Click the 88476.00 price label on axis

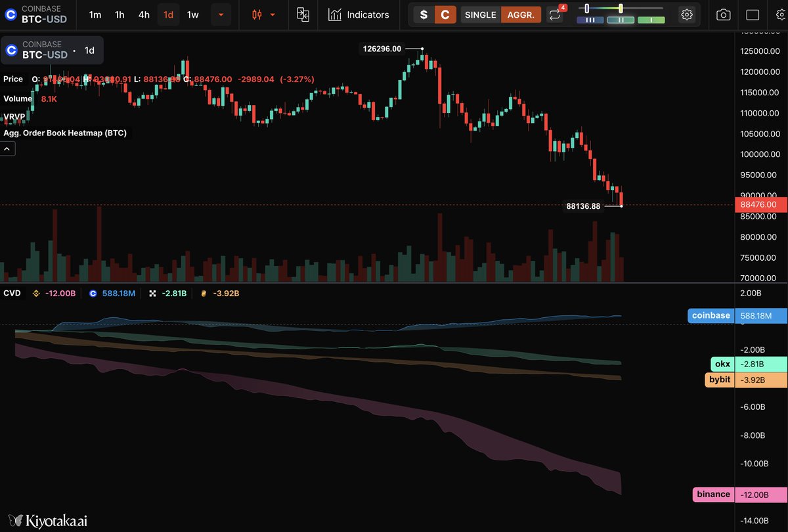(760, 204)
